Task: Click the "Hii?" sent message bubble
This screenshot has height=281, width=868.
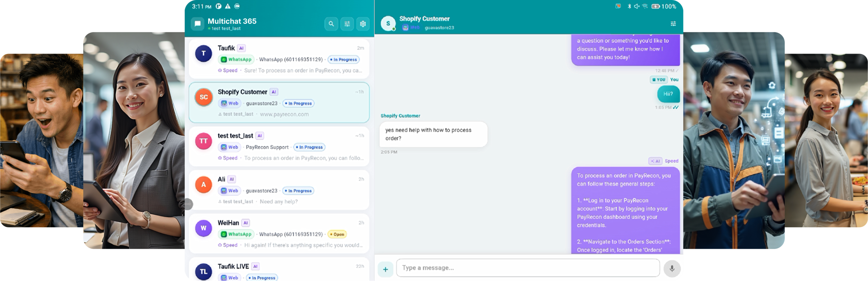Action: pyautogui.click(x=668, y=94)
